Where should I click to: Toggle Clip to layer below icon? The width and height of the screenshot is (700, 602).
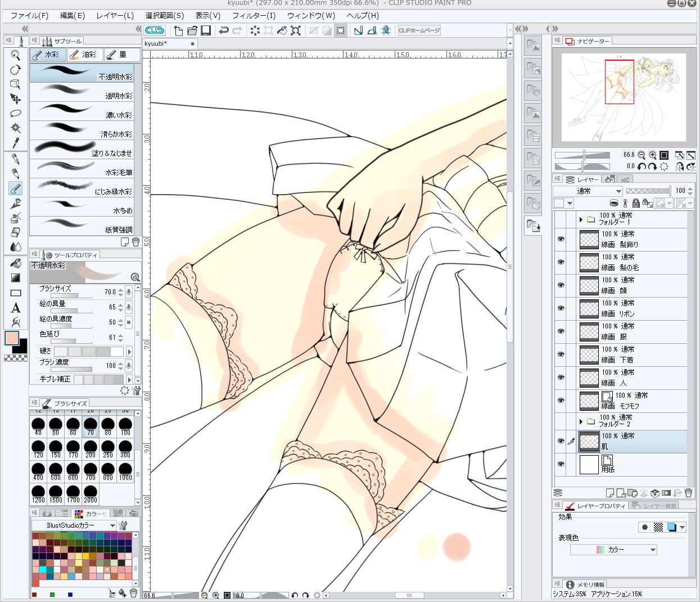coord(614,203)
